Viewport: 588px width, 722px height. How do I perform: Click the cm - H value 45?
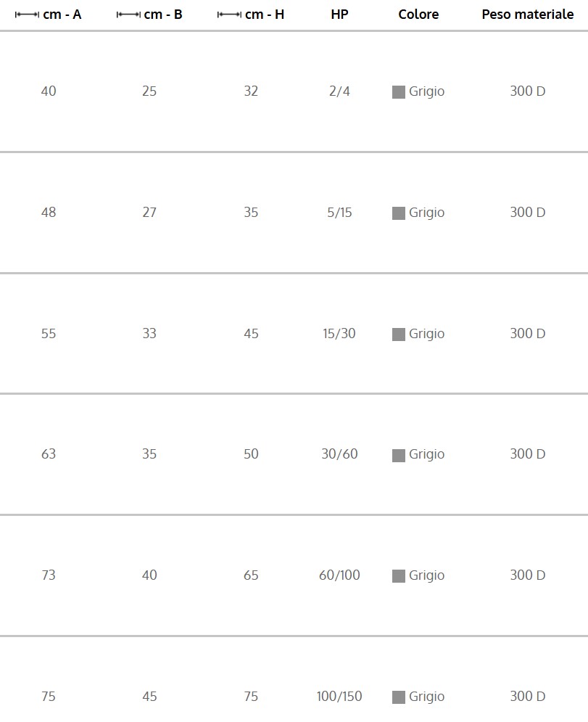pos(251,334)
